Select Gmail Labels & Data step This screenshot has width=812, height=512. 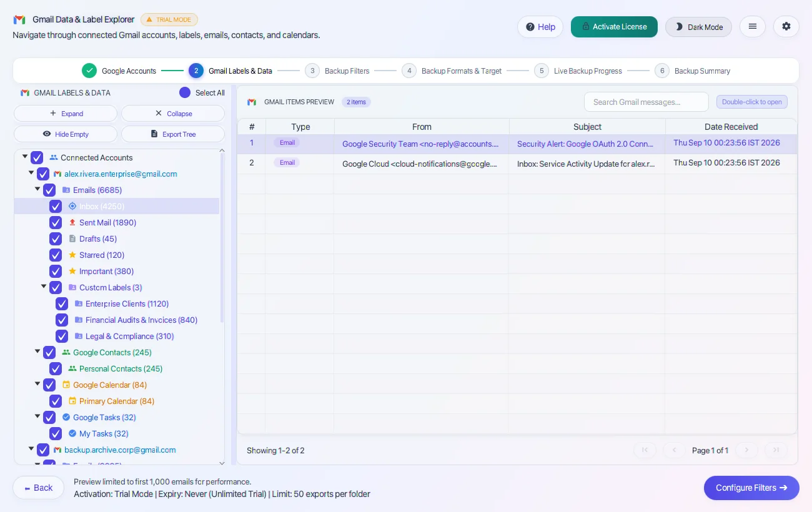click(x=230, y=71)
